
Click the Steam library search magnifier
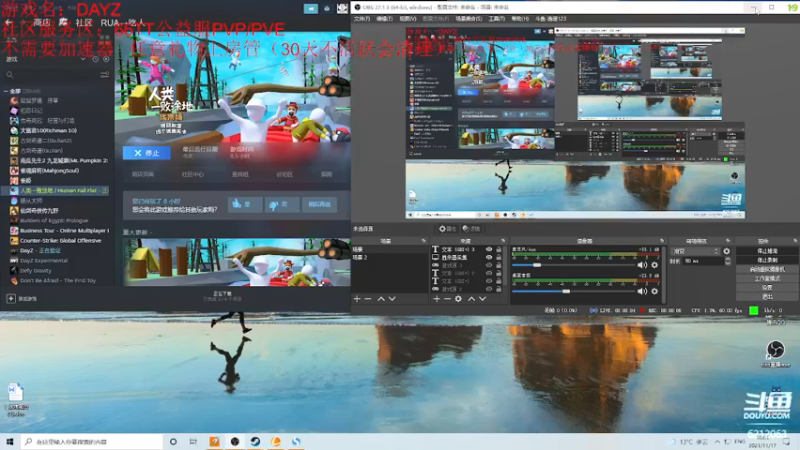point(10,75)
